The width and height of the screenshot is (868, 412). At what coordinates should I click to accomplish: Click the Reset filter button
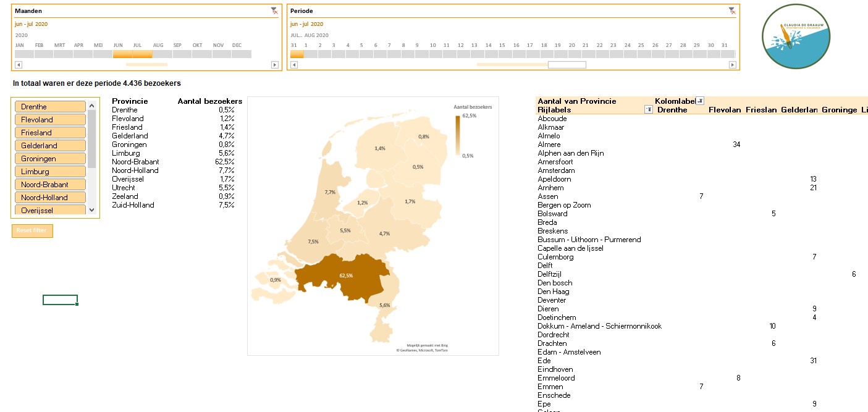(32, 230)
